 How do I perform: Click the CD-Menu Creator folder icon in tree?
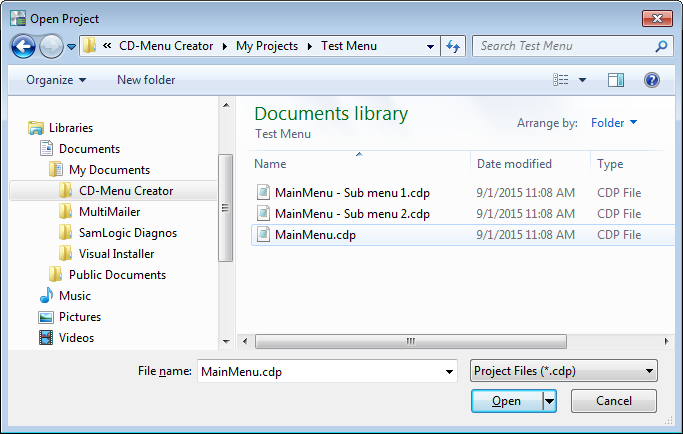point(65,190)
